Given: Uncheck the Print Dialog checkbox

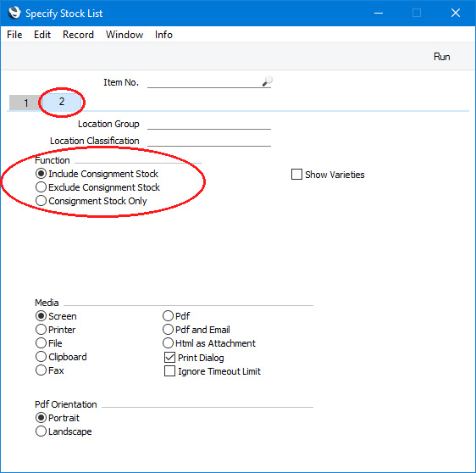Looking at the screenshot, I should tap(169, 357).
